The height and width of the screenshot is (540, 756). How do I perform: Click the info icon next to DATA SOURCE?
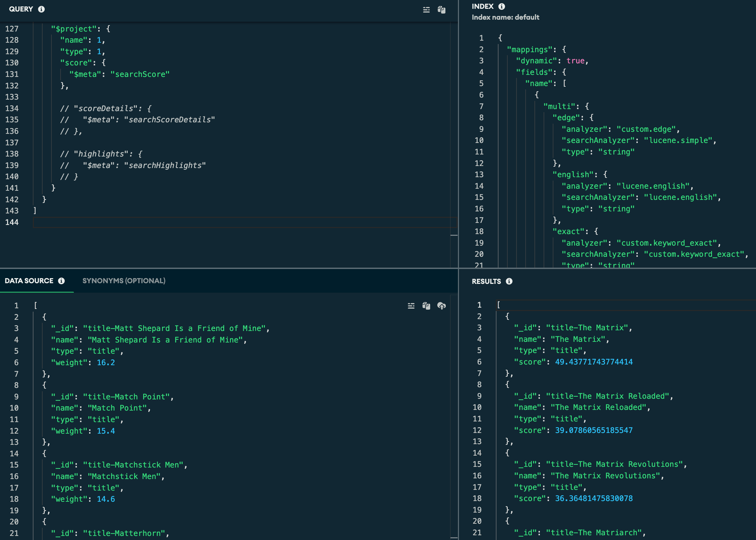pyautogui.click(x=61, y=281)
